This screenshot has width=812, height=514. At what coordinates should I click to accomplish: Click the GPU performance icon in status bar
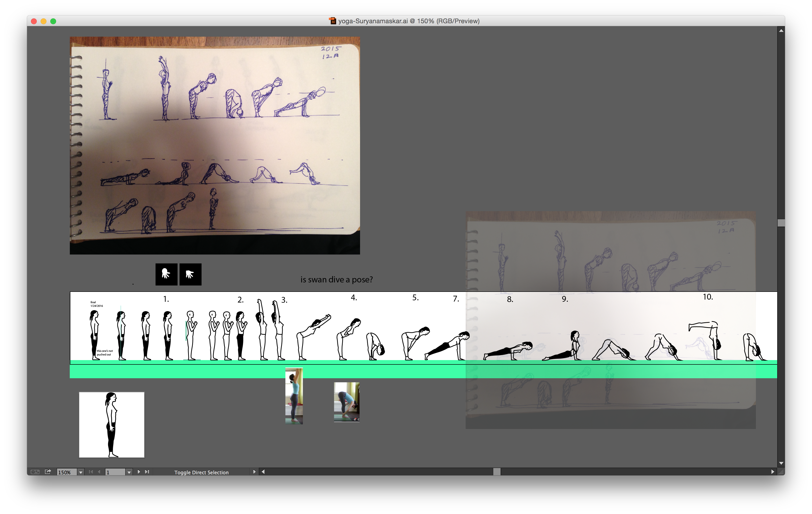35,472
